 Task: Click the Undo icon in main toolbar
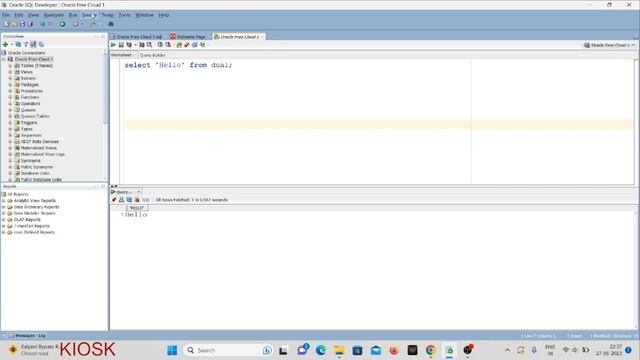(42, 24)
